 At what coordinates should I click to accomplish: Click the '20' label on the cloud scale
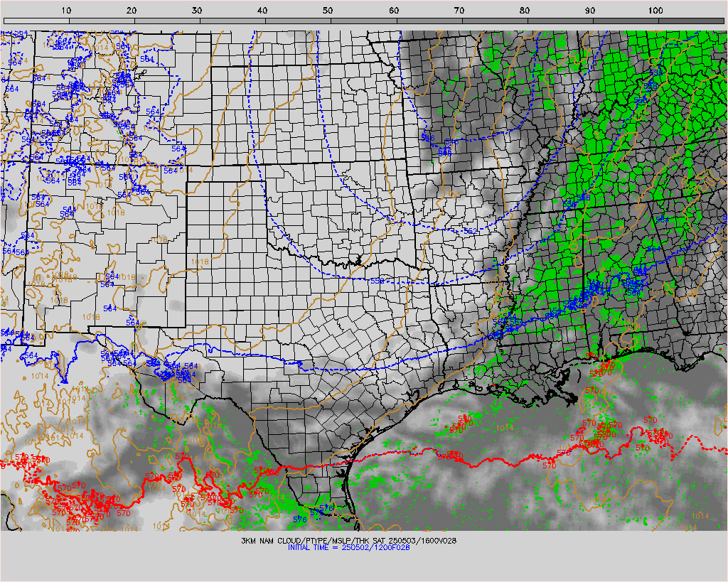point(132,11)
